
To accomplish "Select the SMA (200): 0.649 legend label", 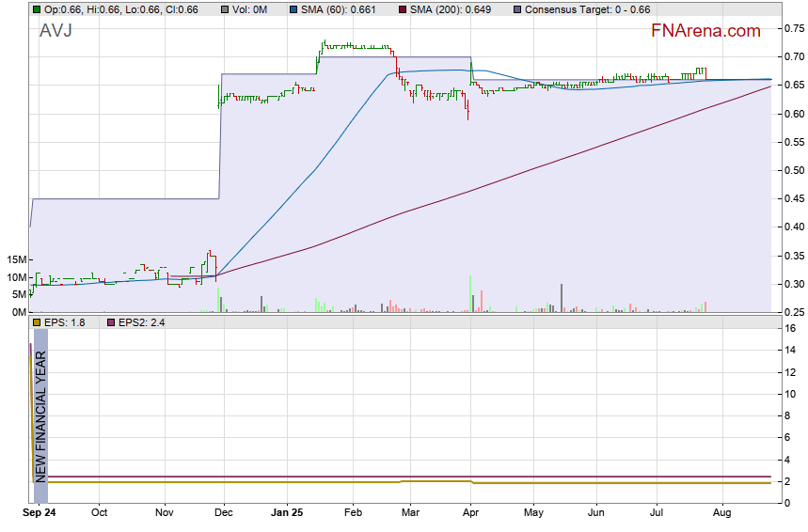I will tap(450, 9).
